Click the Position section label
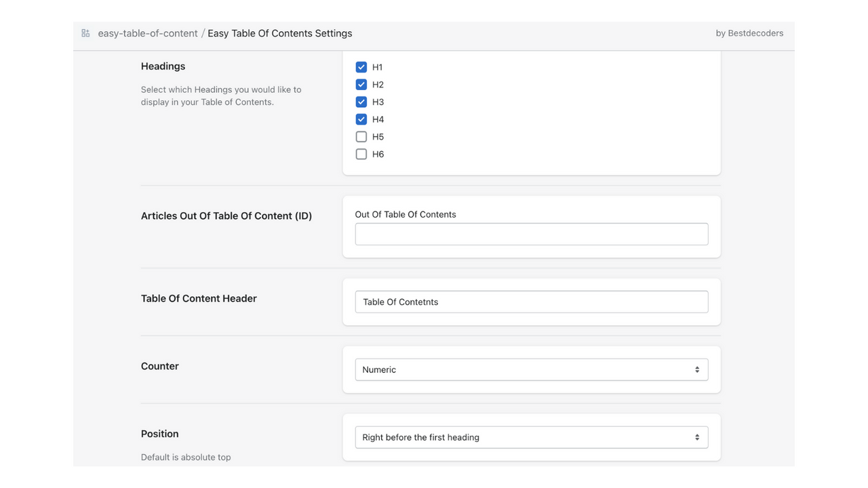Screen dimensions: 868x488 tap(160, 434)
